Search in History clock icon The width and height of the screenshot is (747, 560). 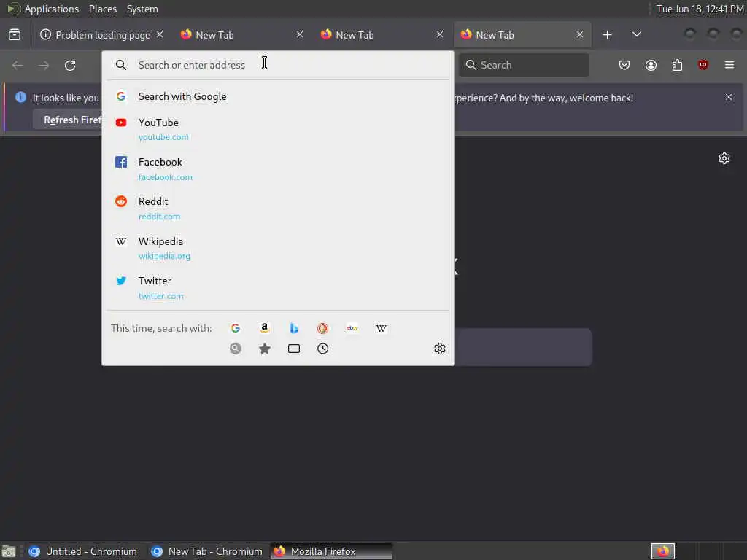[x=322, y=349]
